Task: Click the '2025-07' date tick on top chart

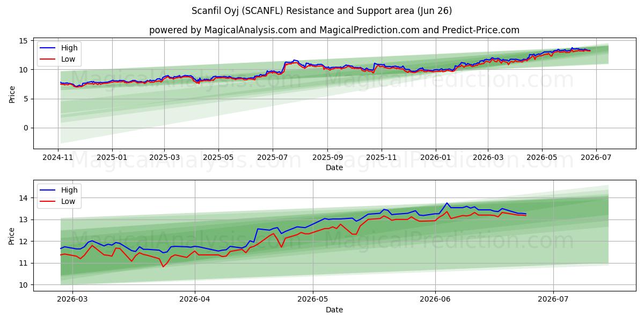Action: click(x=272, y=158)
